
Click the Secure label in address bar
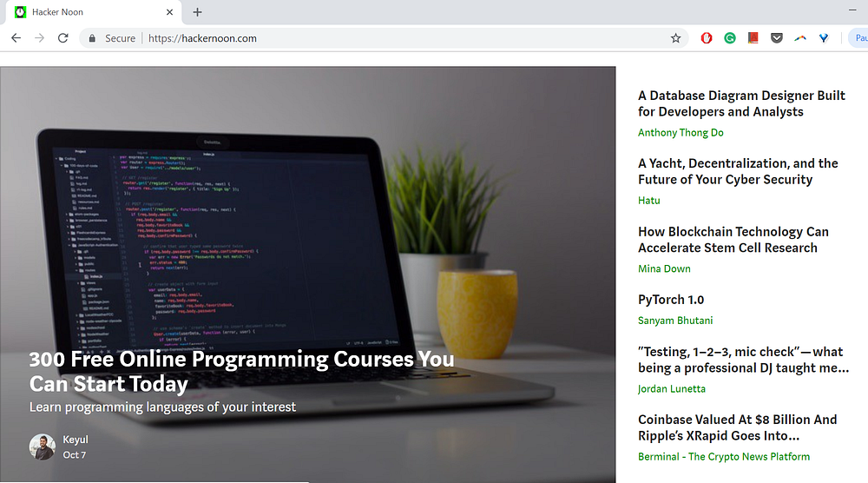(120, 38)
